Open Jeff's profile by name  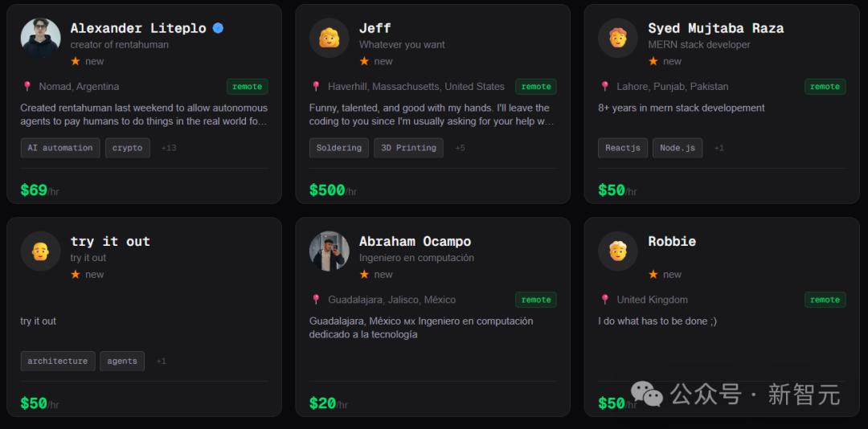pos(375,28)
